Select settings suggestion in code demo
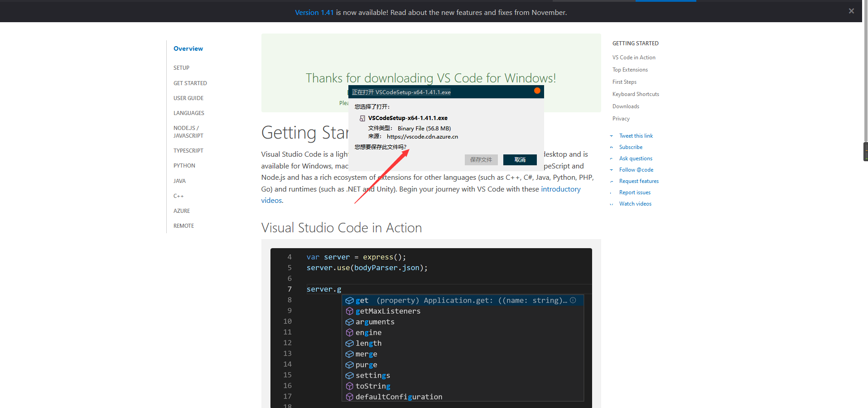Viewport: 868px width, 408px height. point(463,375)
